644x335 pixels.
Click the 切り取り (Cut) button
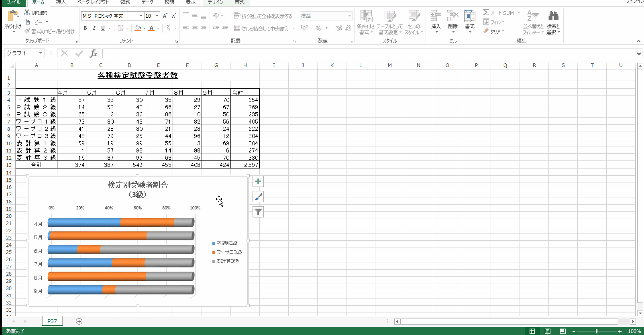pyautogui.click(x=36, y=13)
